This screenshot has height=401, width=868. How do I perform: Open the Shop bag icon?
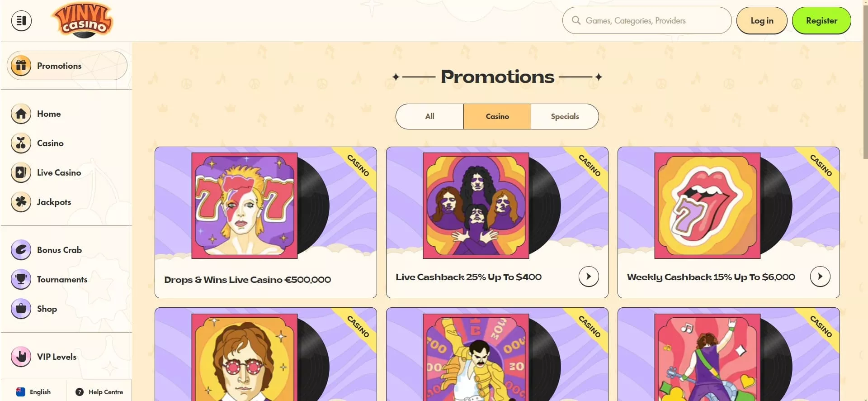[x=21, y=309]
